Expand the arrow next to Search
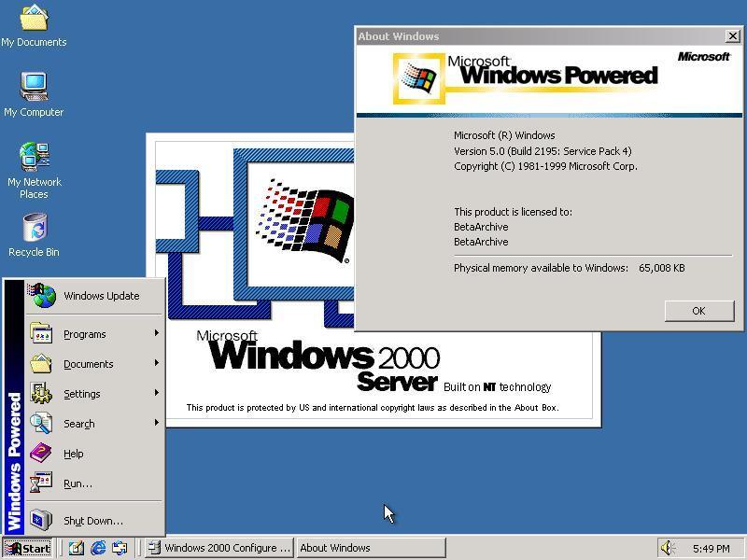Image resolution: width=747 pixels, height=560 pixels. 156,423
